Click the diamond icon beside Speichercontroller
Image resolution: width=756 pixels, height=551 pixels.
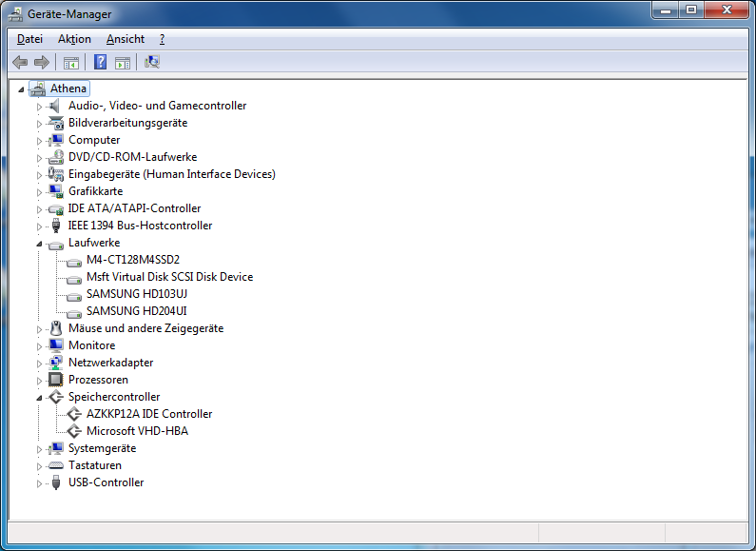click(56, 397)
